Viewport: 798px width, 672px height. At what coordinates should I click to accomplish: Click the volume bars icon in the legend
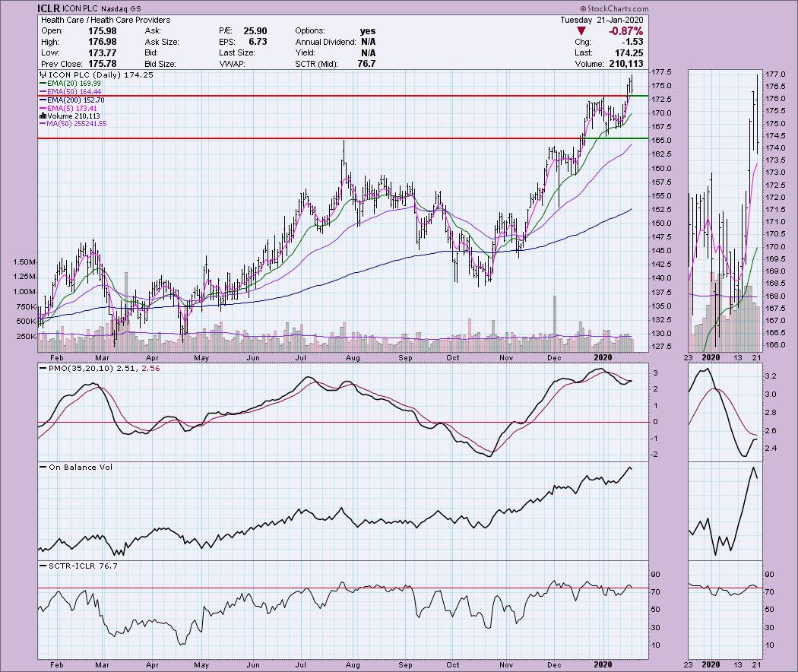click(x=43, y=116)
